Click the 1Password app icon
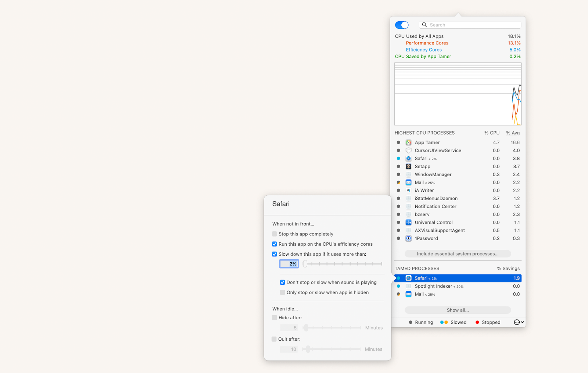 (x=409, y=238)
